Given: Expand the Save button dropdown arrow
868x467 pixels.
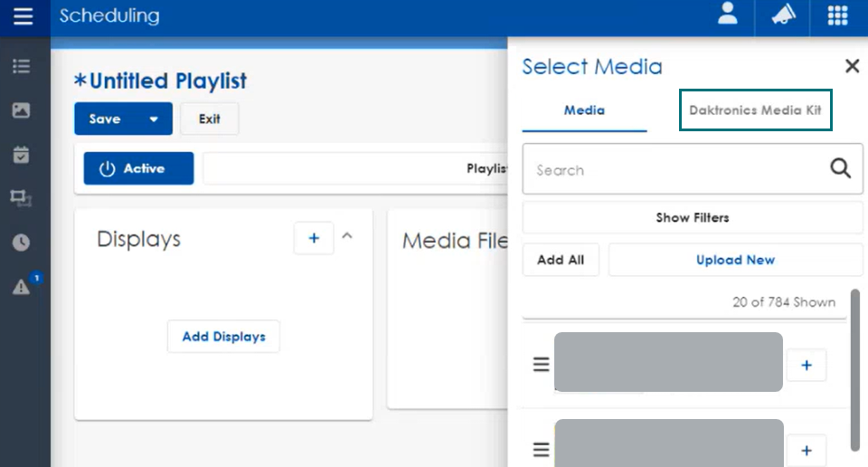Looking at the screenshot, I should tap(154, 119).
